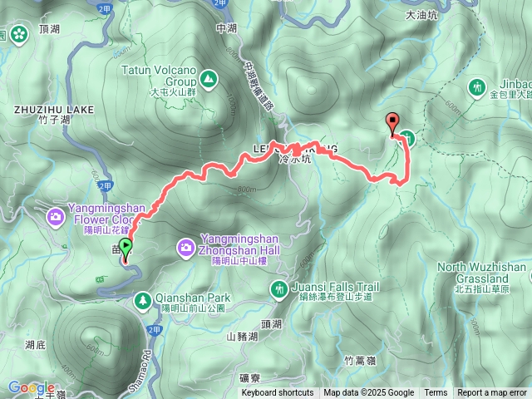The image size is (532, 399).
Task: Click Map data ©2025 Google text
Action: (369, 393)
